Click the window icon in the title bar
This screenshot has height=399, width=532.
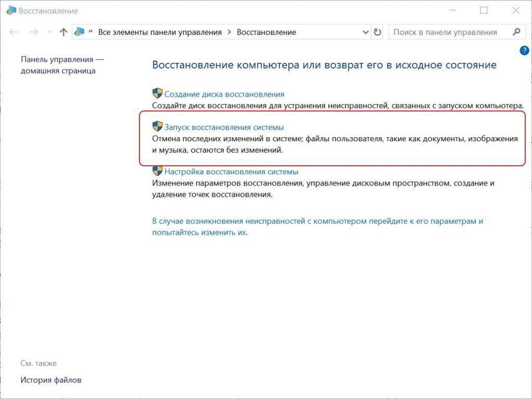point(11,10)
